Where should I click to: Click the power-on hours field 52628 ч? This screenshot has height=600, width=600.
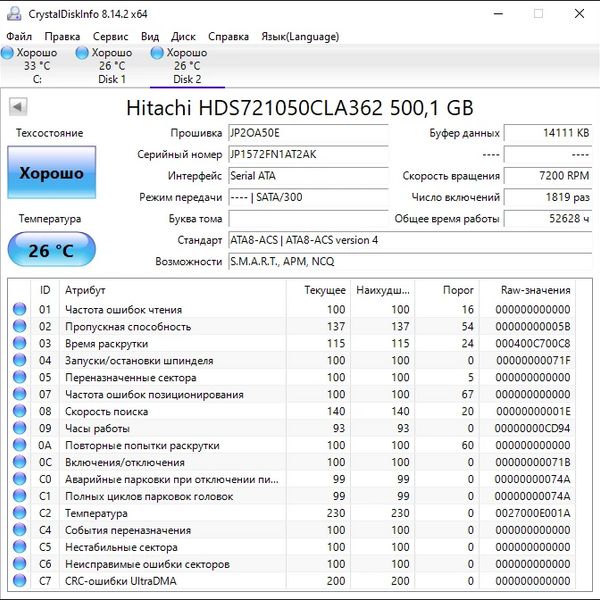click(548, 218)
